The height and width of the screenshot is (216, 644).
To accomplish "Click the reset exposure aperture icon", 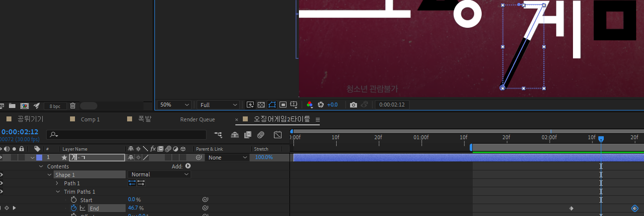I will 321,105.
